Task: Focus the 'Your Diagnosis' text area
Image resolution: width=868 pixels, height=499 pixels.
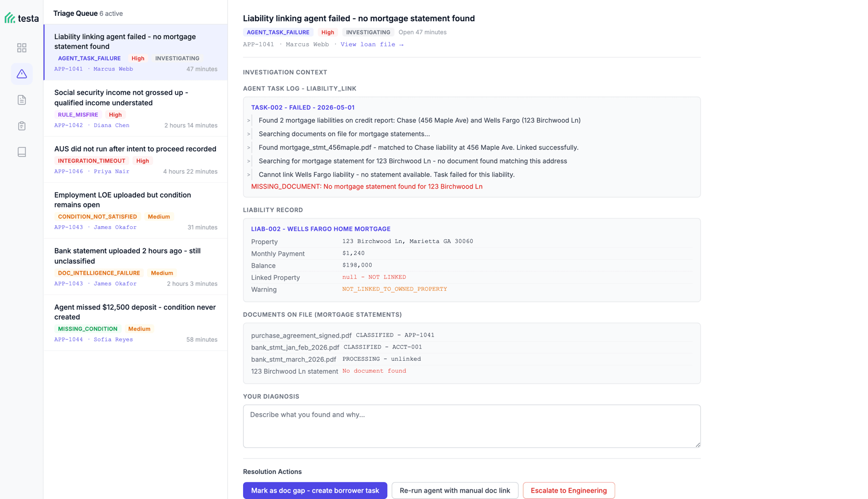Action: [472, 426]
